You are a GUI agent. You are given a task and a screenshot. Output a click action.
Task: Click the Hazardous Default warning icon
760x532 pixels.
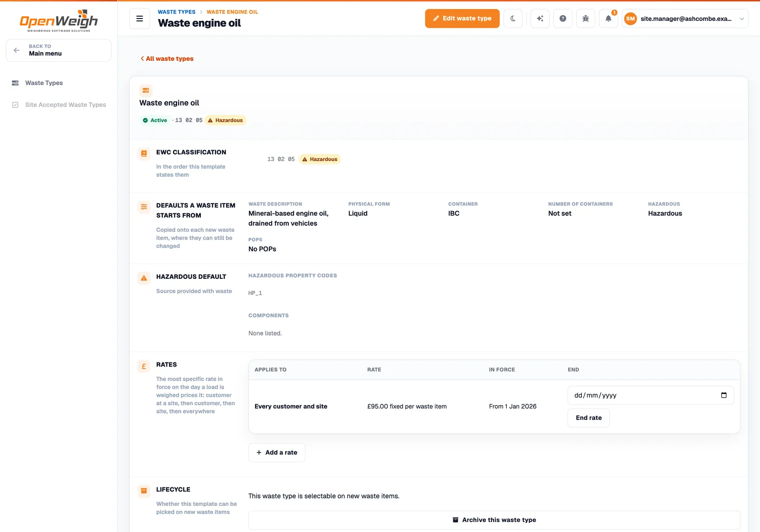[144, 278]
